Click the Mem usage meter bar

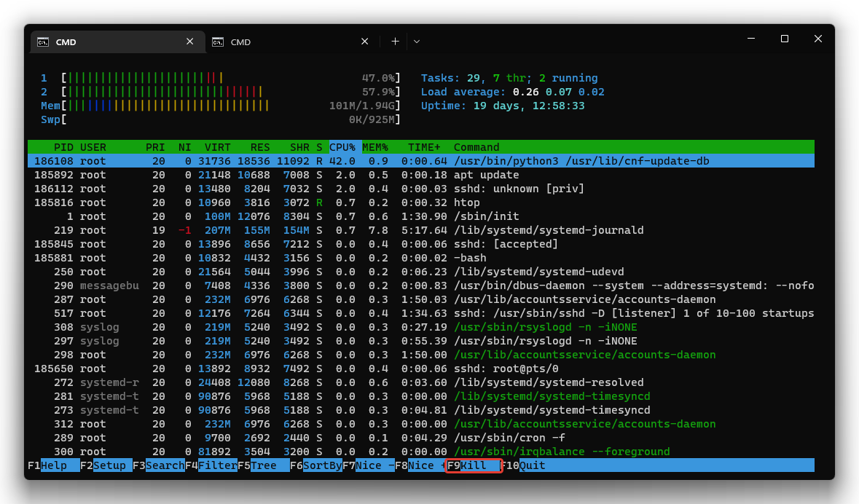[231, 106]
